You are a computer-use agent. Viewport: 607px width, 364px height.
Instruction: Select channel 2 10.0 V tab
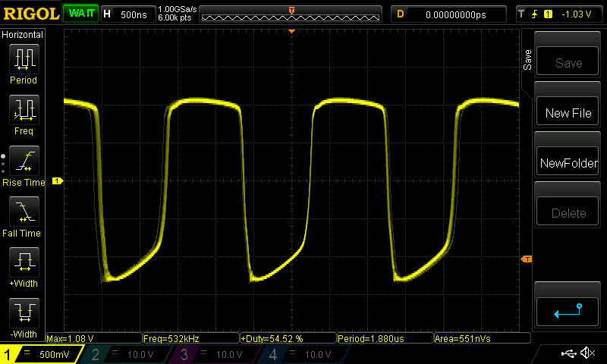[x=127, y=354]
